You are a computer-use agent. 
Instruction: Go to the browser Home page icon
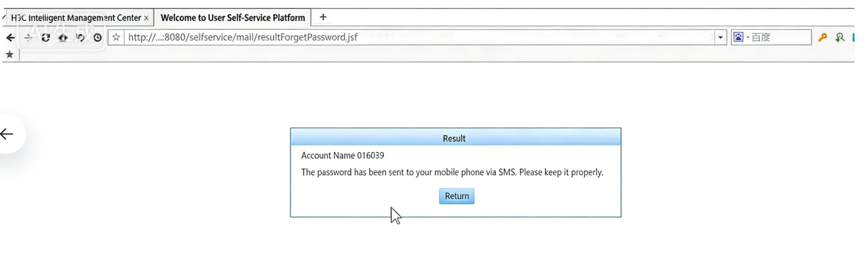click(x=63, y=38)
